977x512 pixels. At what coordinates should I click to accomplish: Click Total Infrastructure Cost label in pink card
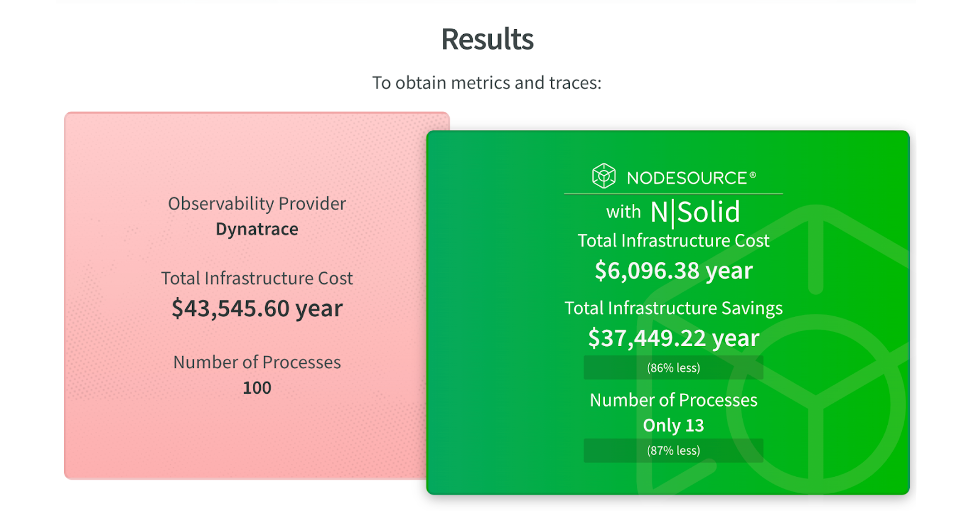[257, 278]
